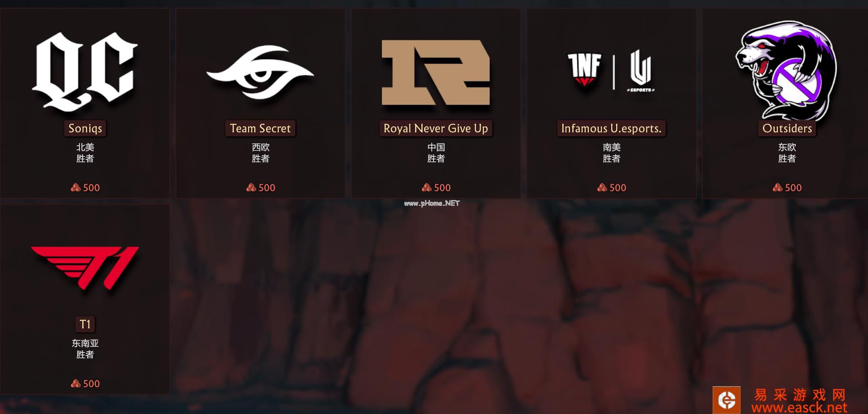This screenshot has width=868, height=414.
Task: Click the 500 points under Team Secret
Action: [261, 187]
